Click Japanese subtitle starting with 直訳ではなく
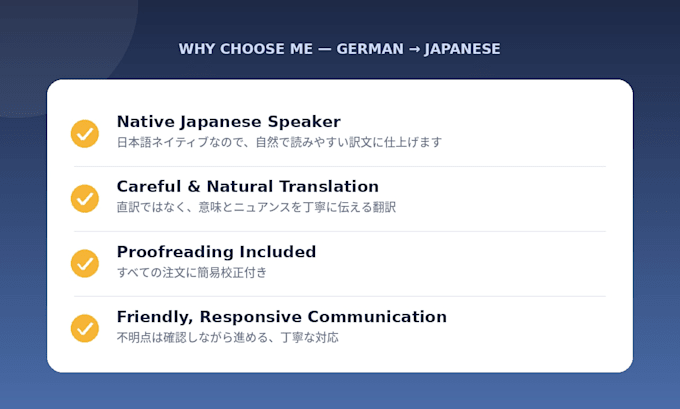The height and width of the screenshot is (409, 680). click(256, 207)
